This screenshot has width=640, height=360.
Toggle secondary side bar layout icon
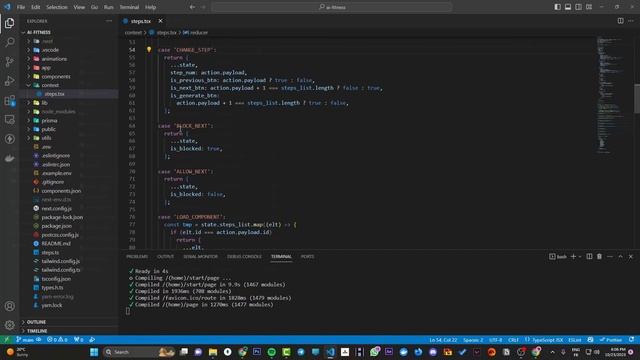(578, 7)
